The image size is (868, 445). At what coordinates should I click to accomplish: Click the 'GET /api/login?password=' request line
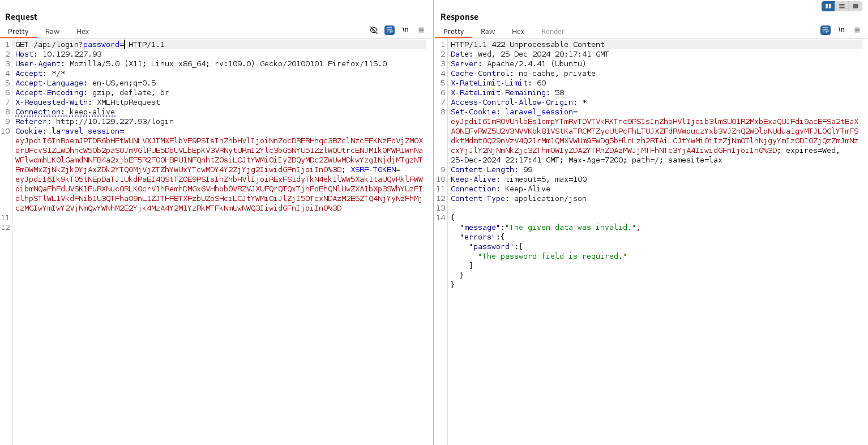90,44
